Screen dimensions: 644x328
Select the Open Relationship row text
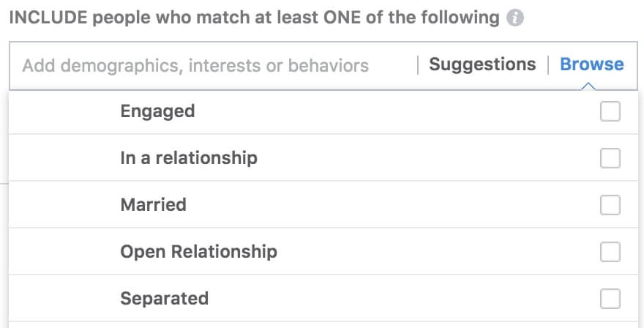(199, 252)
